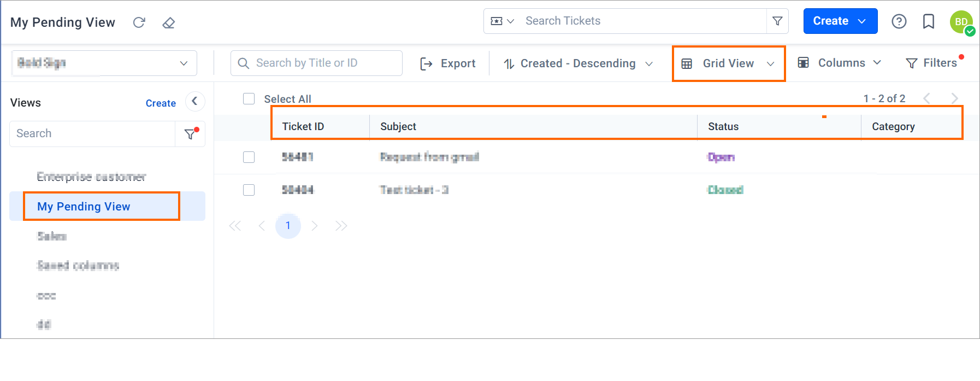Collapse the Views sidebar with chevron
980x381 pixels.
point(195,101)
